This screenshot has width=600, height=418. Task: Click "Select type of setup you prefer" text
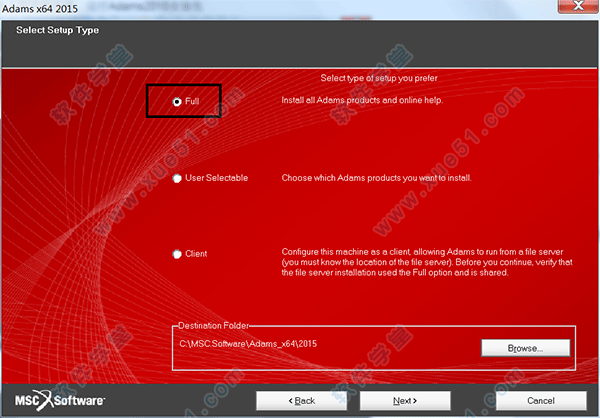pos(379,78)
